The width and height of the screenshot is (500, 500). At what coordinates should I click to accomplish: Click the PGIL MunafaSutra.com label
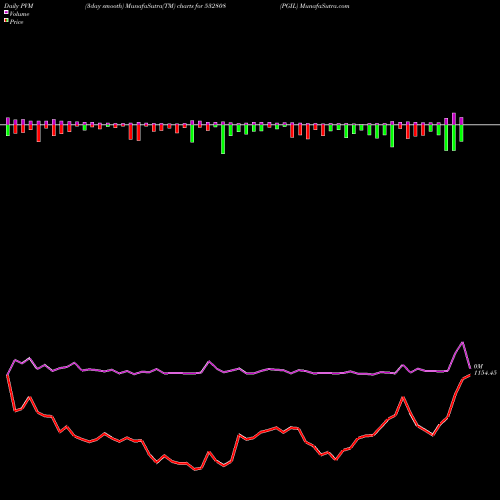[x=315, y=6]
